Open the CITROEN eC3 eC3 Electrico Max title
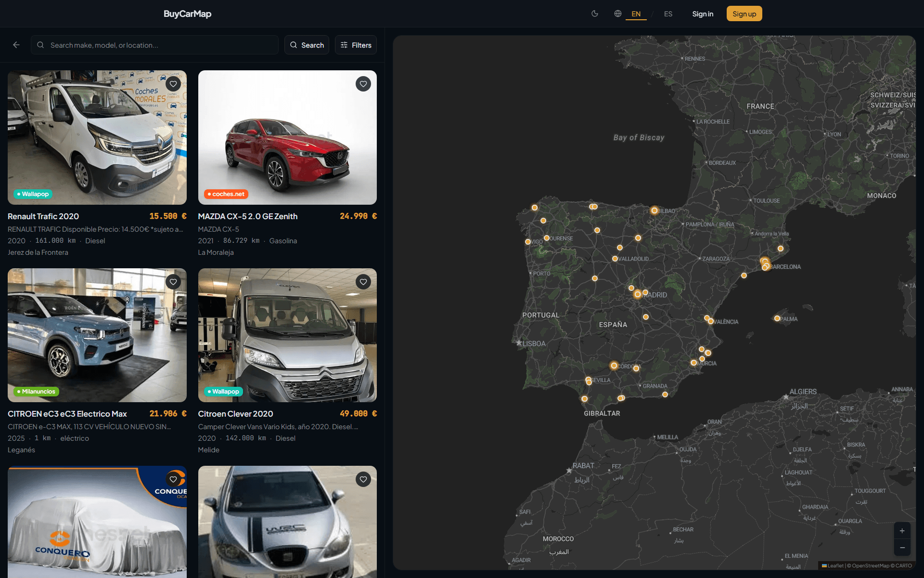 (x=67, y=414)
